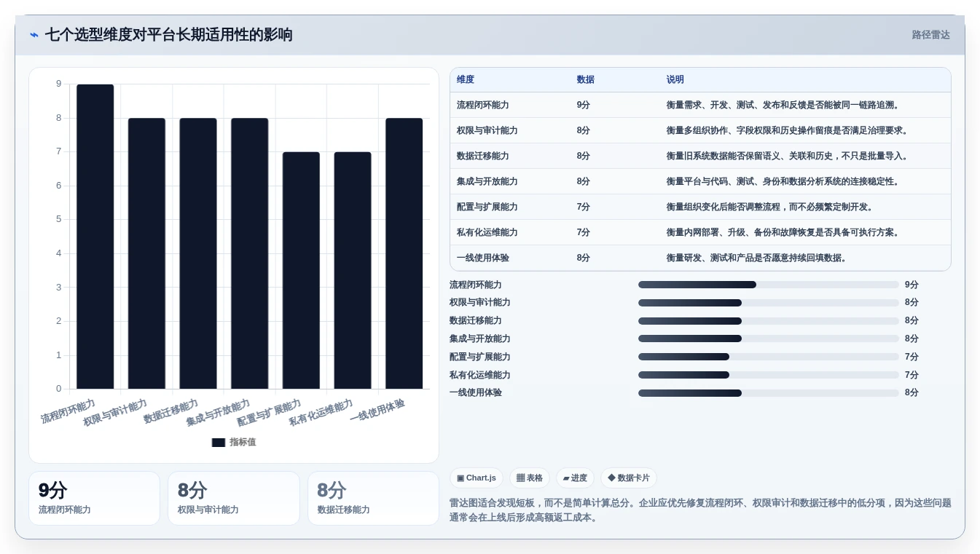Click the 集成与开放能力 bar in the chart
The width and height of the screenshot is (980, 554).
(x=250, y=253)
